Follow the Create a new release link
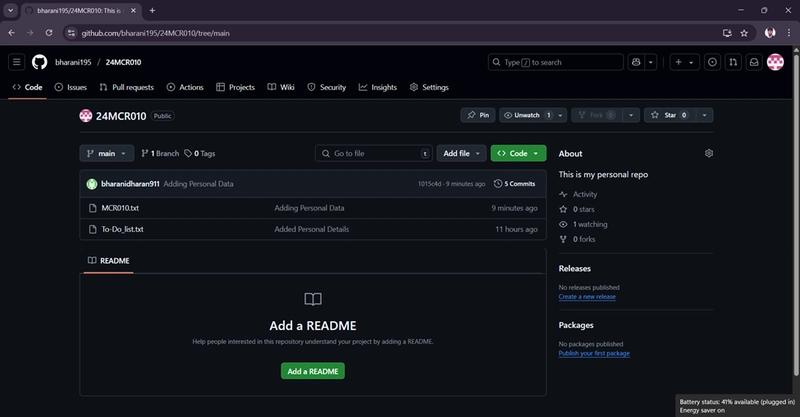 587,297
